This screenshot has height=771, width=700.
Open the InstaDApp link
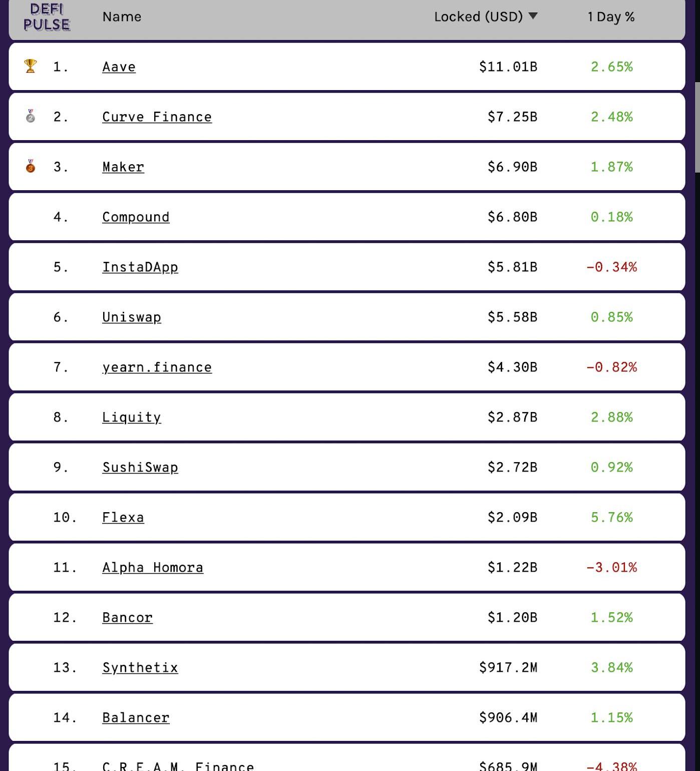(x=140, y=267)
